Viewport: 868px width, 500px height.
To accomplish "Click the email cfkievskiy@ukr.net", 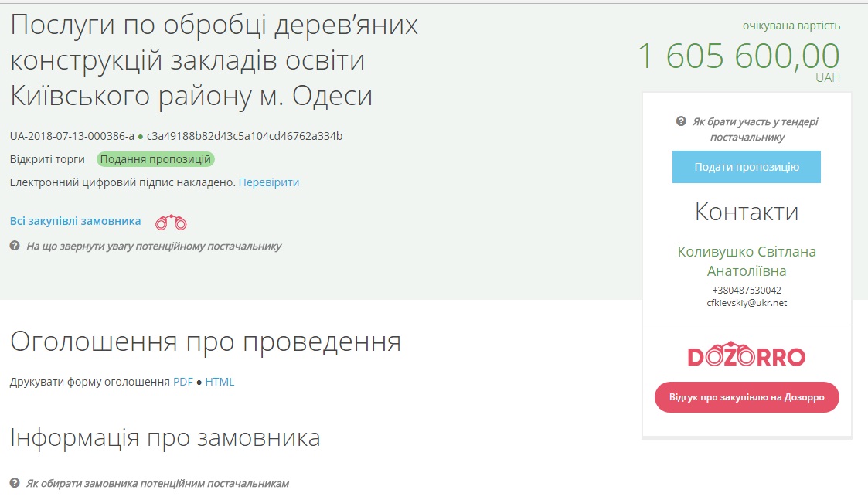I will (x=747, y=303).
